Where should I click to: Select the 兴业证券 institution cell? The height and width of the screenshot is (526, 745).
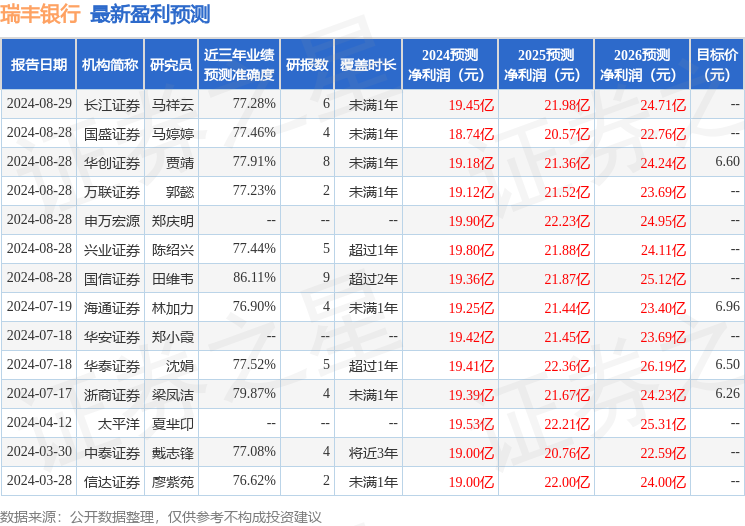pos(112,250)
